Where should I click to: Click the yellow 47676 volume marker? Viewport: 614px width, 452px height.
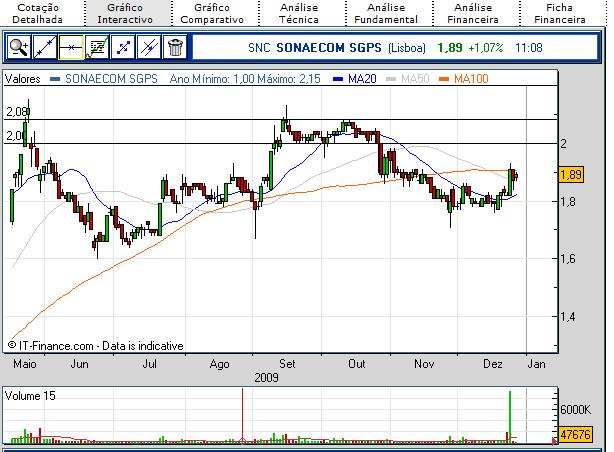click(x=575, y=434)
